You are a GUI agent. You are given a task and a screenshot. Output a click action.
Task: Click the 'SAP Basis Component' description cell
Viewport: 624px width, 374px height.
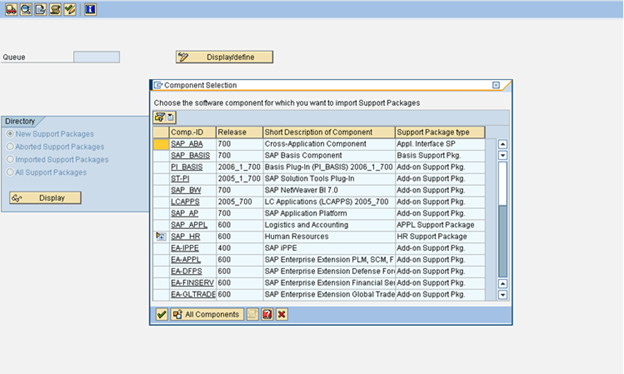(x=329, y=156)
